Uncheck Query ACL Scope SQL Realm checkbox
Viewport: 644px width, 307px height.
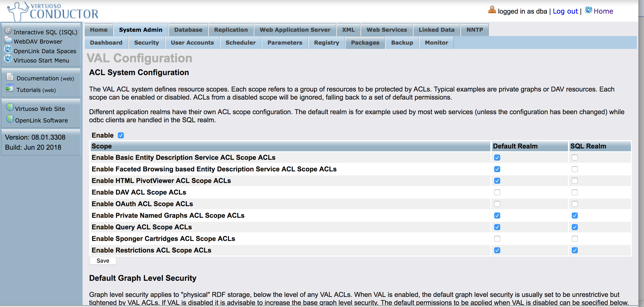click(x=575, y=227)
